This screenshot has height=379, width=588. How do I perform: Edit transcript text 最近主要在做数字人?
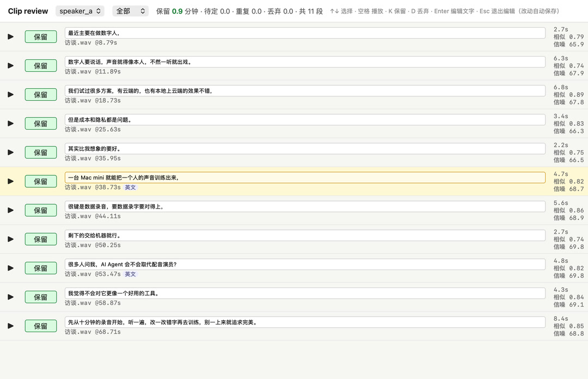305,33
